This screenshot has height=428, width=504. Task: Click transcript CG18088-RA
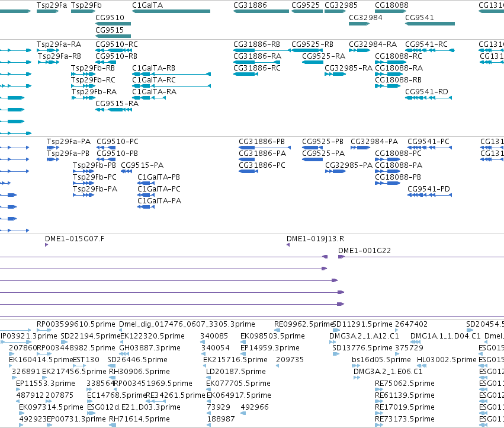[x=389, y=74]
